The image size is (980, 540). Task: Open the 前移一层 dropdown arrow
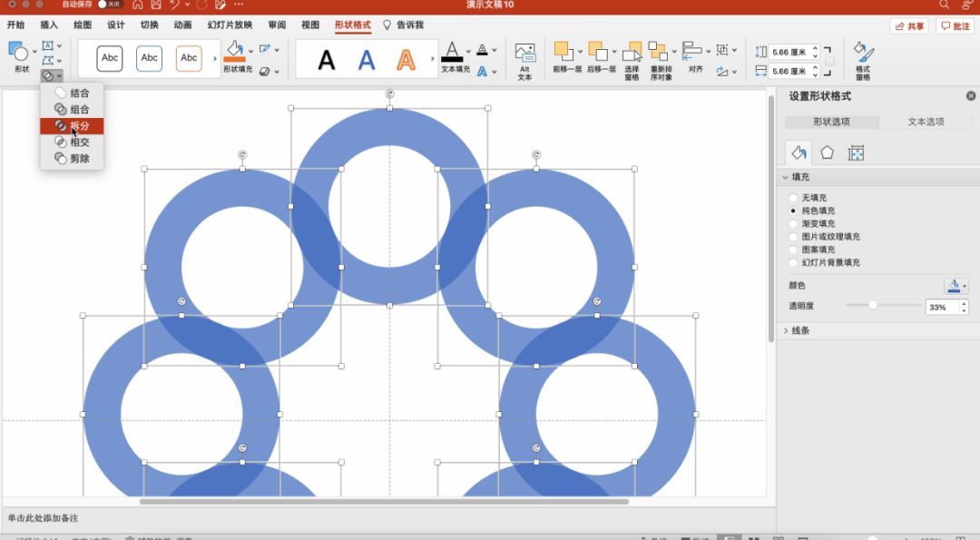(x=580, y=51)
